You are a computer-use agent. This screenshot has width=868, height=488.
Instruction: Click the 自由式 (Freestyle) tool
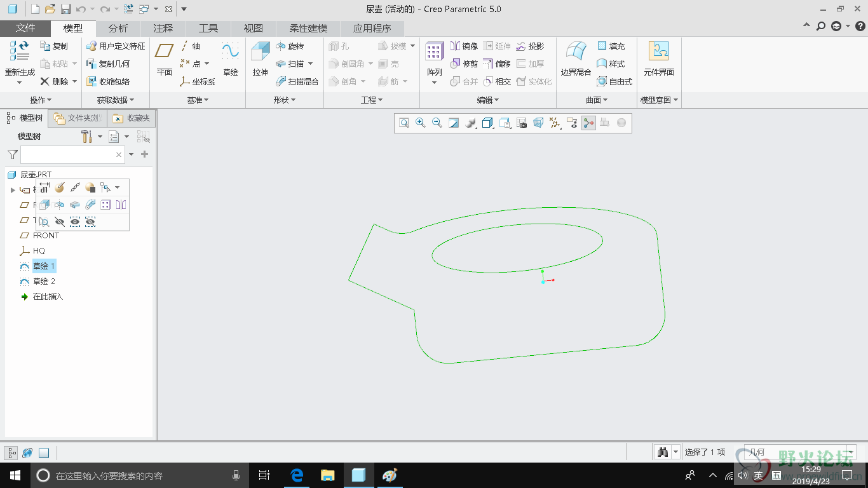[614, 82]
